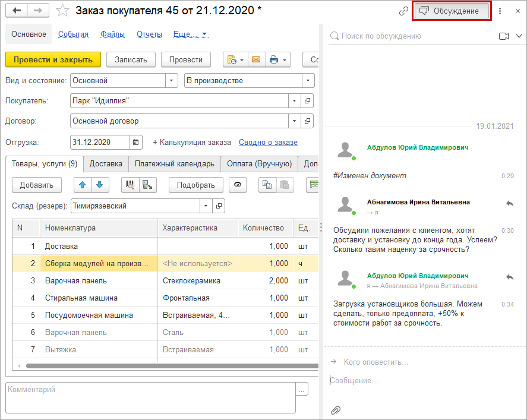Click the create-based-on document icon
Viewport: 527px width, 420px height.
[232, 60]
